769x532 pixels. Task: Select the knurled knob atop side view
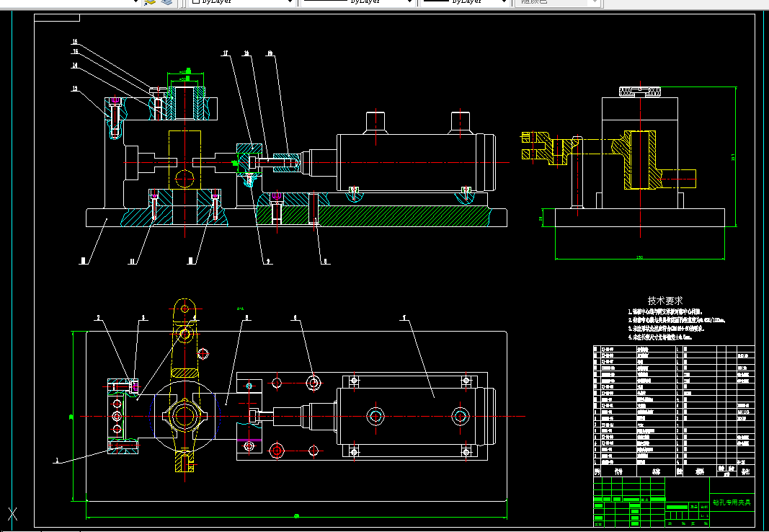(x=640, y=92)
